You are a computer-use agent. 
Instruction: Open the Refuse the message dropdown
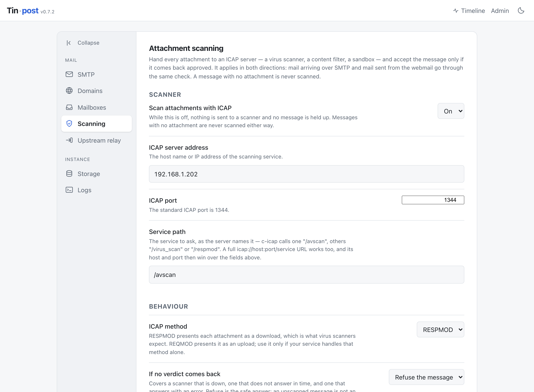pyautogui.click(x=426, y=377)
